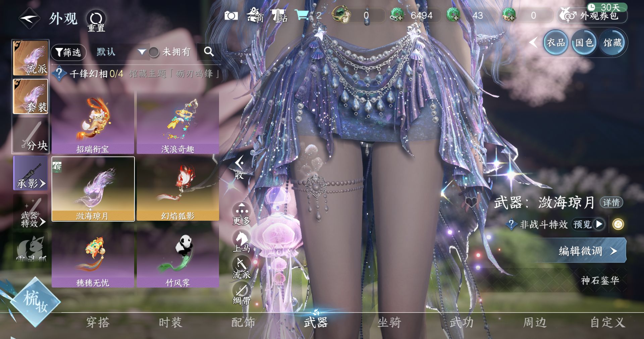Viewport: 644px width, 339px height.
Task: Switch to the 武器 tab
Action: 316,323
